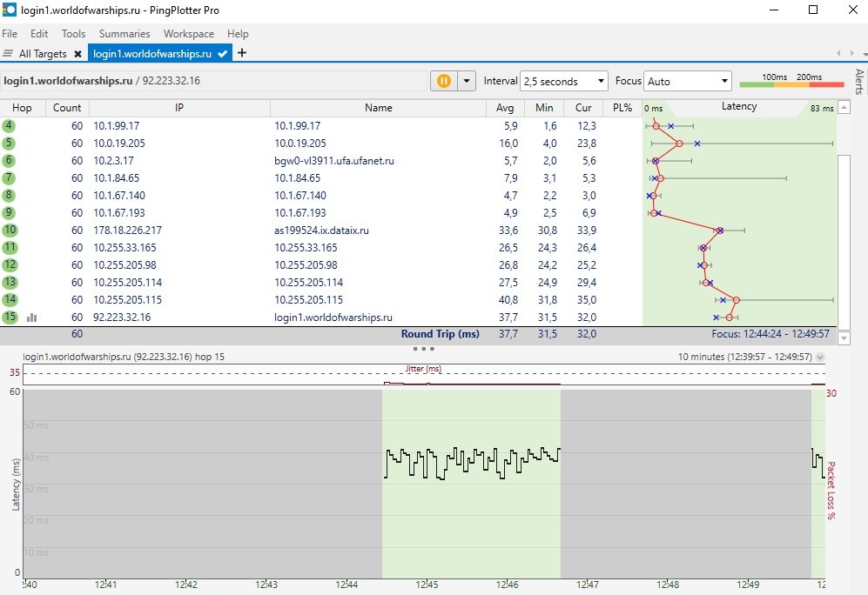Toggle the timeline graph icon on hop 15
The image size is (868, 595).
(32, 318)
